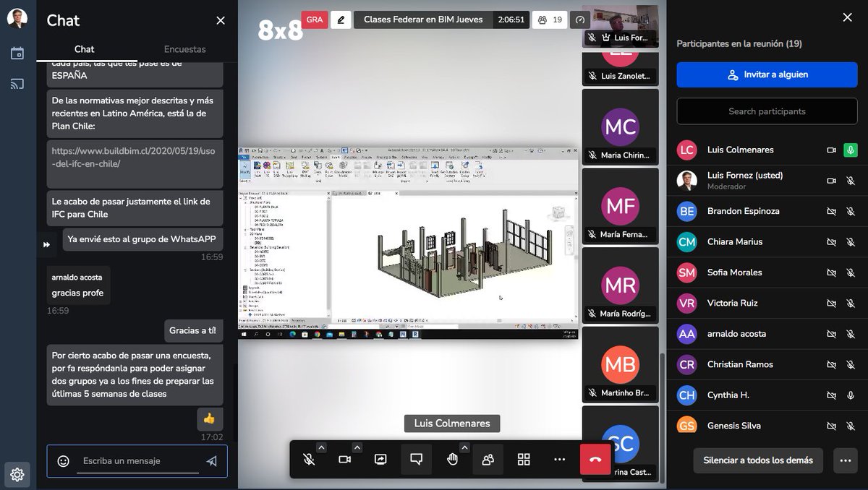Click the Search participants field
Viewport: 868px width, 490px height.
tap(767, 111)
